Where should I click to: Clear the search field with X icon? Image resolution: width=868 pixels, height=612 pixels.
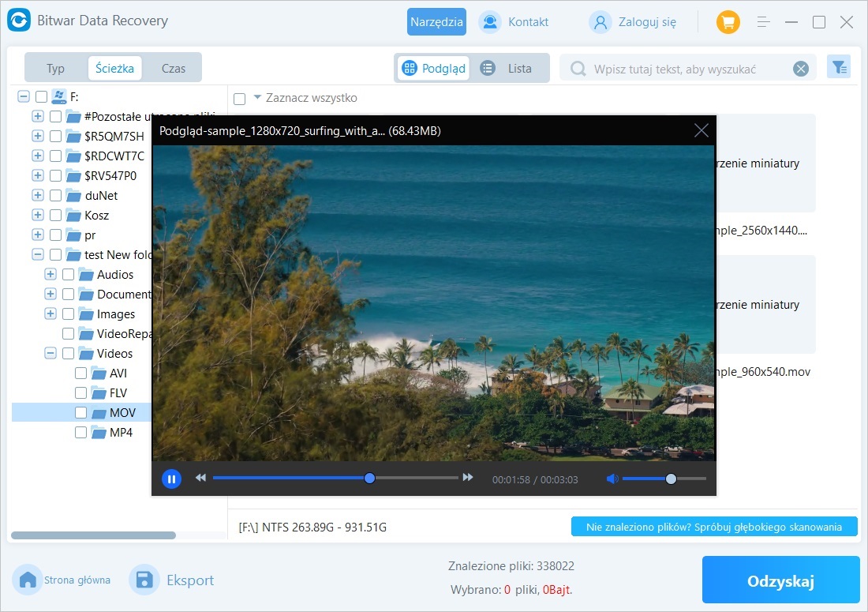click(x=801, y=69)
